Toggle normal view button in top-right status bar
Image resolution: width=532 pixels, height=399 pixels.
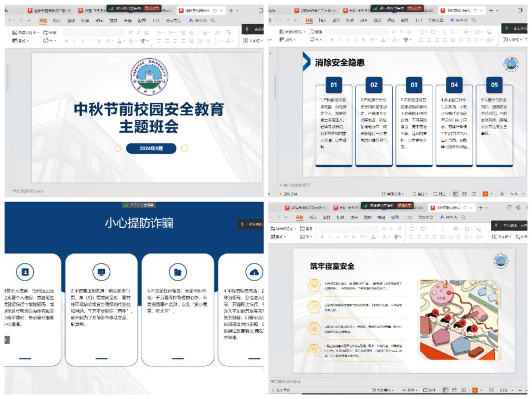455,194
